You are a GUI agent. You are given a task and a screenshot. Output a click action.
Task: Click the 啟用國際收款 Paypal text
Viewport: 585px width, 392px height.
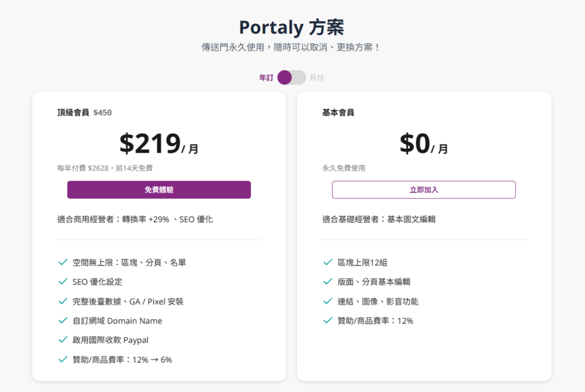(110, 340)
